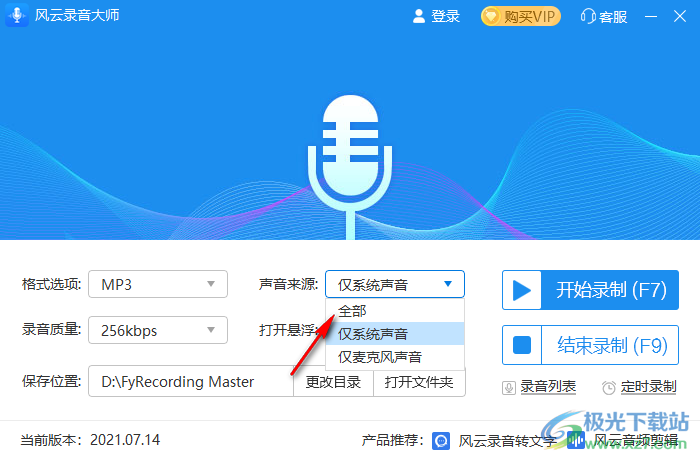Open the 格式选项 MP3 dropdown
The height and width of the screenshot is (460, 700).
click(158, 284)
